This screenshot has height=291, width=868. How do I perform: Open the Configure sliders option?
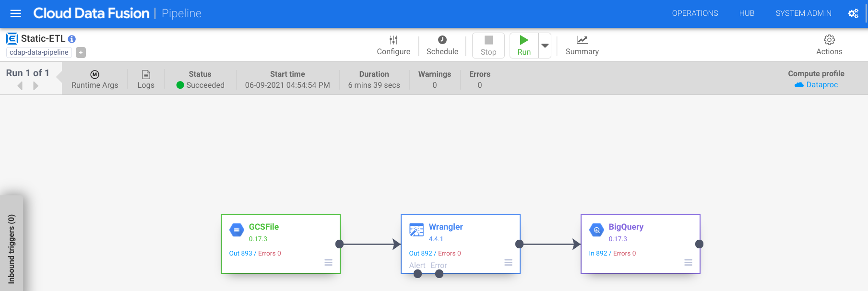tap(393, 46)
